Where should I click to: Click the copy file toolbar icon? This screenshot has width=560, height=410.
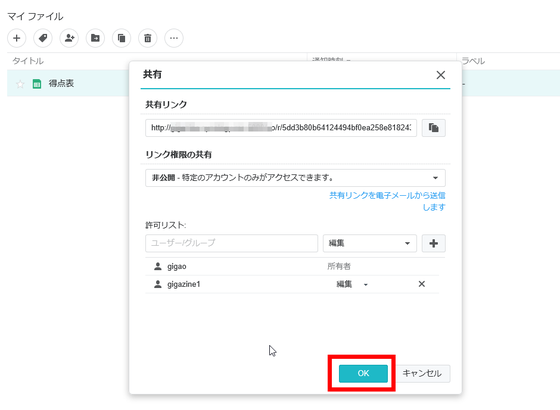pyautogui.click(x=121, y=38)
